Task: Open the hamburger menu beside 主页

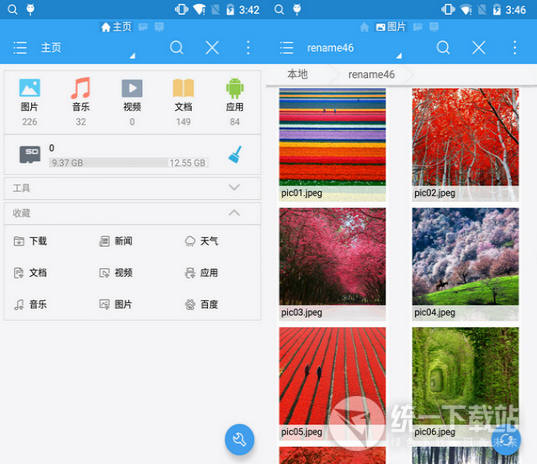Action: 20,48
